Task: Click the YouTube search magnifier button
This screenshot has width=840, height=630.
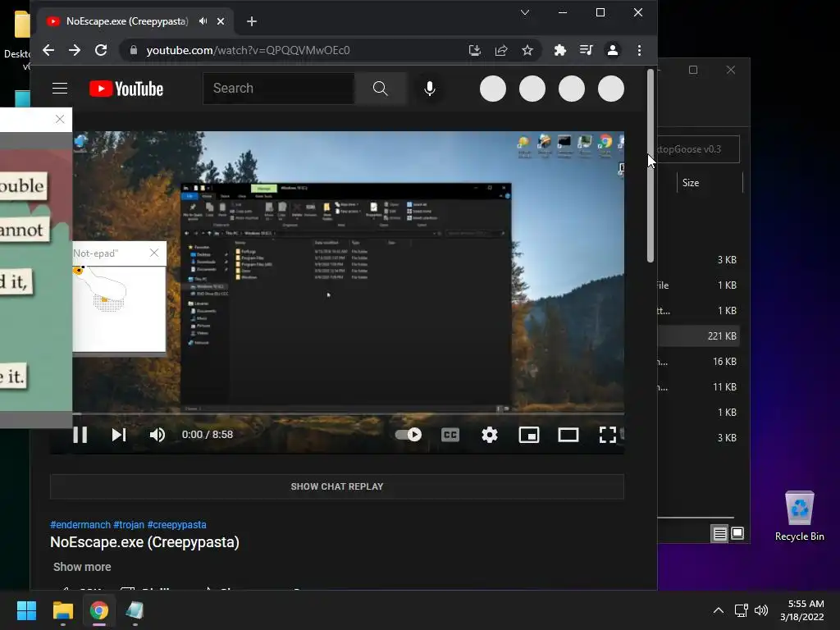Action: click(x=381, y=89)
